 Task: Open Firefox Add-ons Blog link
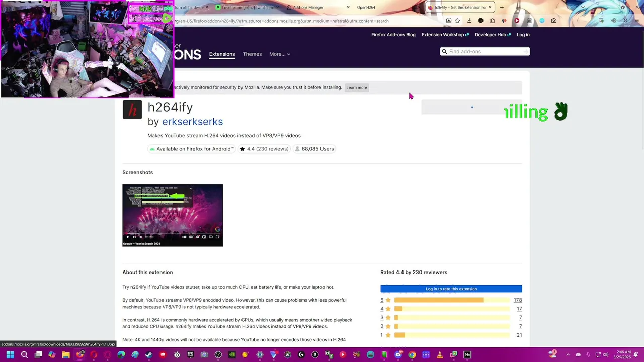pos(393,35)
